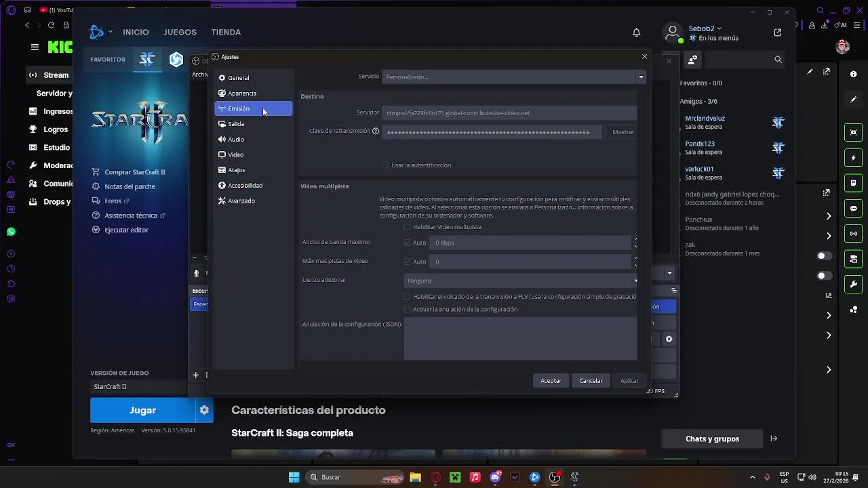The height and width of the screenshot is (488, 868).
Task: Open Logros item in Kick sidebar
Action: (50, 129)
